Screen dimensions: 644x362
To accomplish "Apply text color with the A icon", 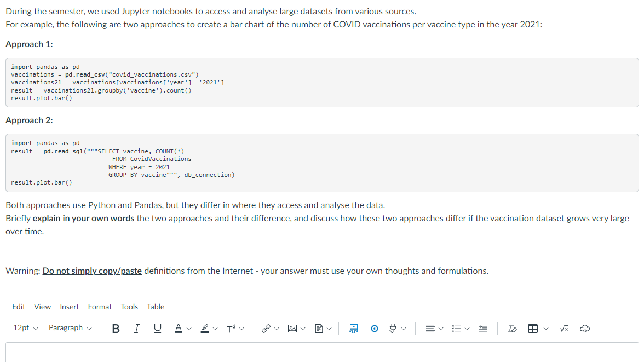I will click(x=179, y=328).
